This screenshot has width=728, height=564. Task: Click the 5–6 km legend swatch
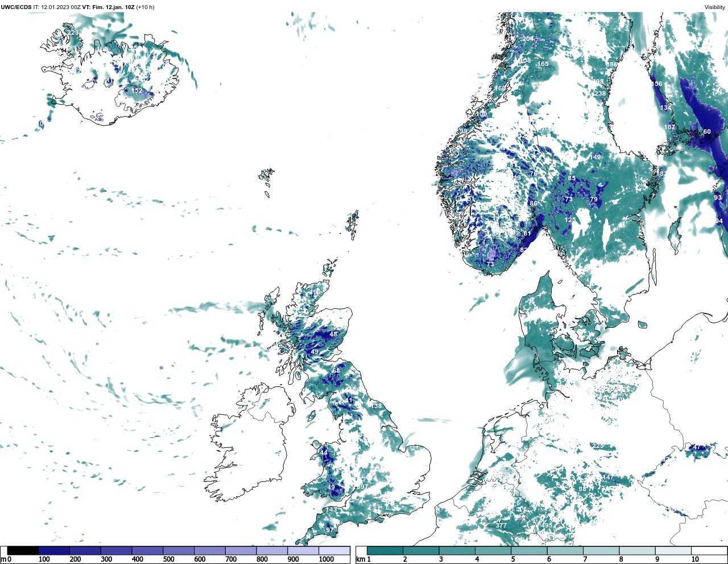(x=529, y=551)
